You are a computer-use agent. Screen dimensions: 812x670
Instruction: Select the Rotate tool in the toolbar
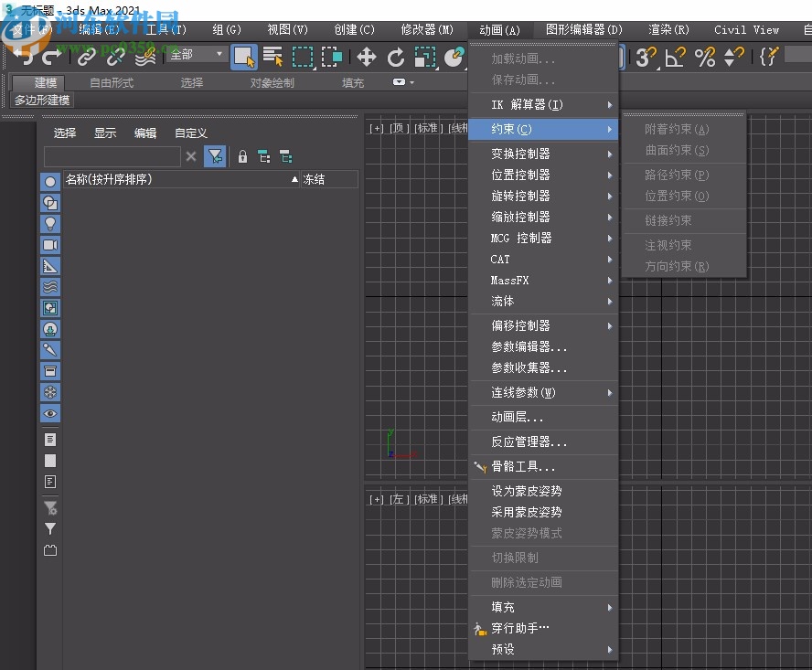[397, 58]
